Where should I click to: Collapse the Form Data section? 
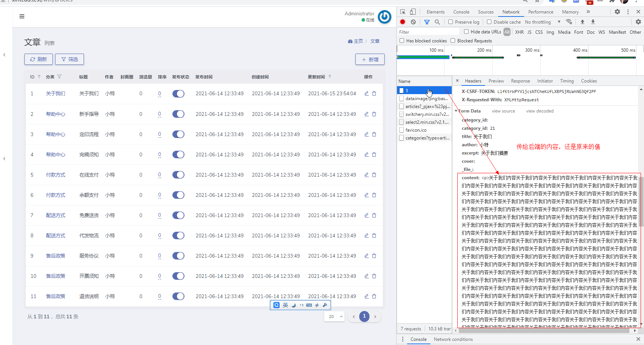pyautogui.click(x=456, y=111)
